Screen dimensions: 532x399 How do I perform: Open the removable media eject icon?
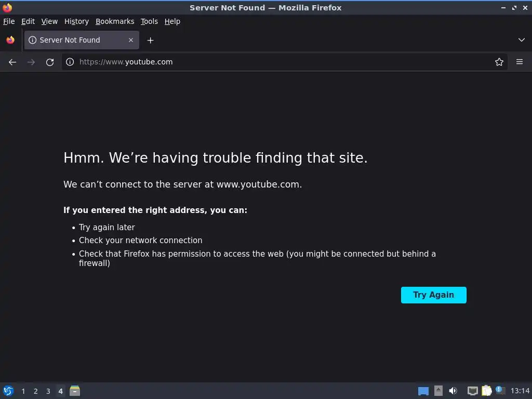click(438, 391)
